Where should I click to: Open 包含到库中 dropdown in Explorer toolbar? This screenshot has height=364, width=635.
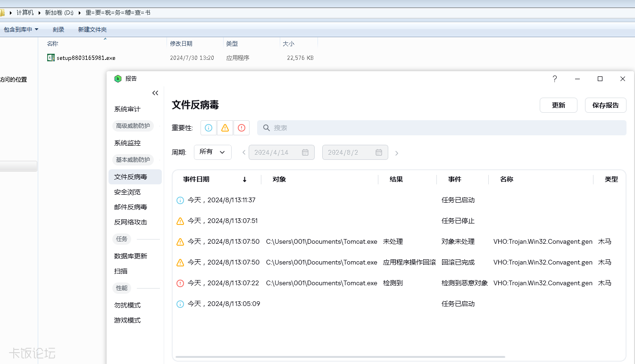point(21,29)
